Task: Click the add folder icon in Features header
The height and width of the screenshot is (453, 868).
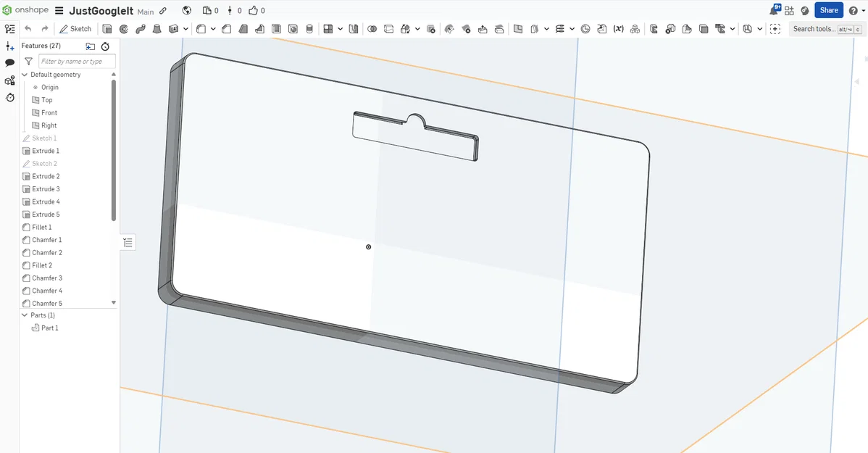Action: point(91,46)
